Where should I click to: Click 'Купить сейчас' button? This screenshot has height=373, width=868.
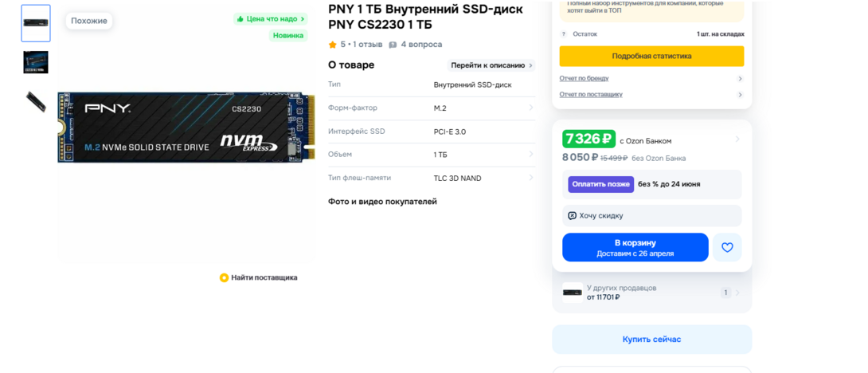pyautogui.click(x=651, y=340)
